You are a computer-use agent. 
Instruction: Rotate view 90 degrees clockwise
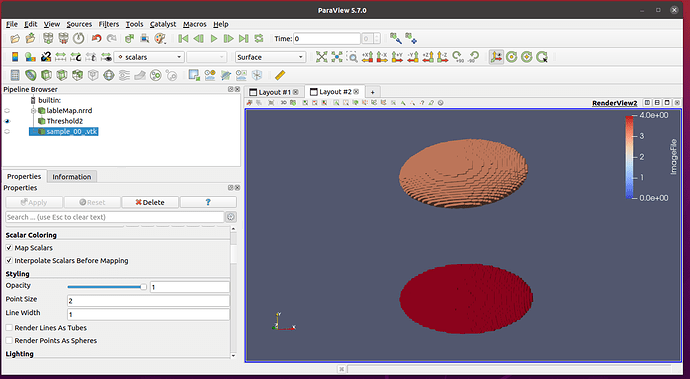pos(458,57)
